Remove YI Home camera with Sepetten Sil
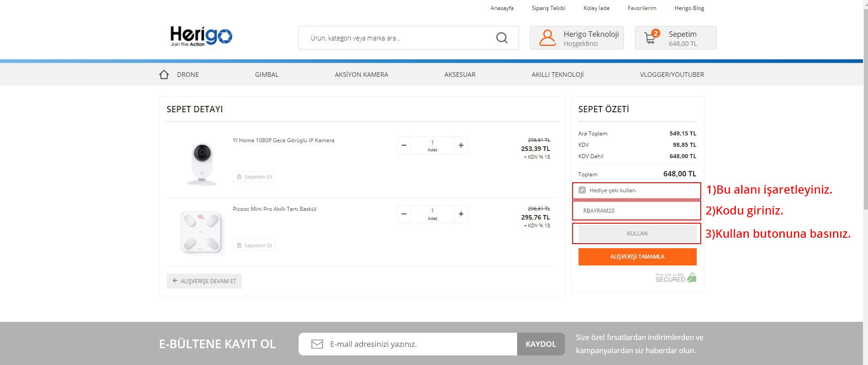This screenshot has height=365, width=868. (254, 177)
